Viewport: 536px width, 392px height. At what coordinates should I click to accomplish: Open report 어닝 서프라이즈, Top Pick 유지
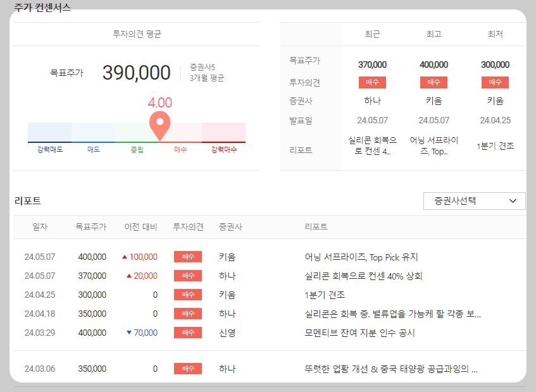[x=361, y=257]
